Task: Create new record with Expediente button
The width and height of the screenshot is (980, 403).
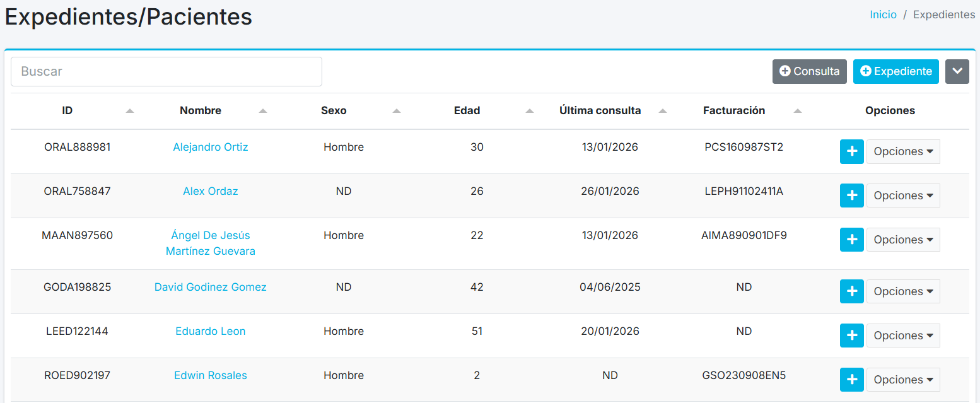Action: click(895, 71)
